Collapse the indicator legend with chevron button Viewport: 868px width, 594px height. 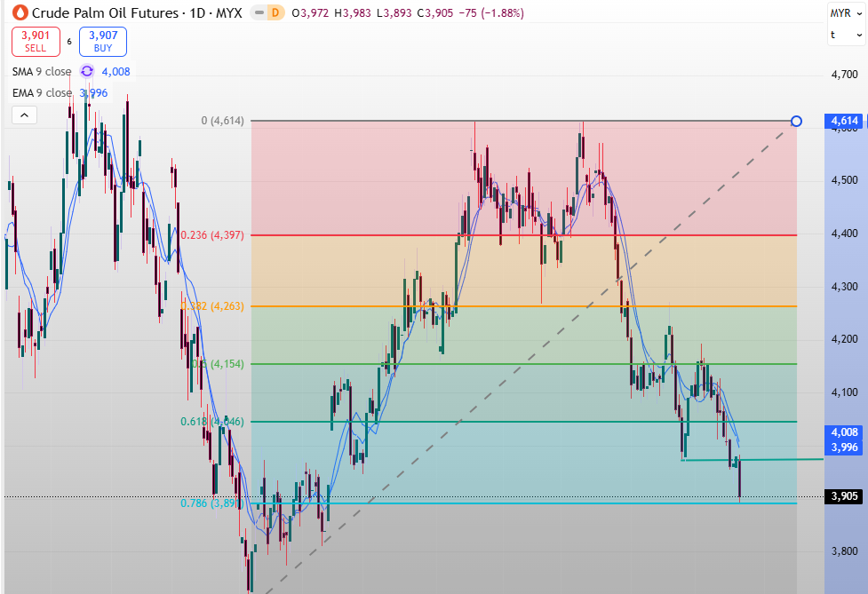(24, 115)
